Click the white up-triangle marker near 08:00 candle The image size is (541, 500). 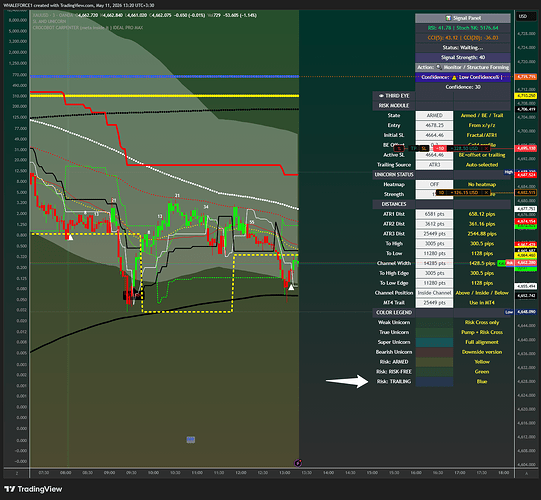tap(70, 237)
